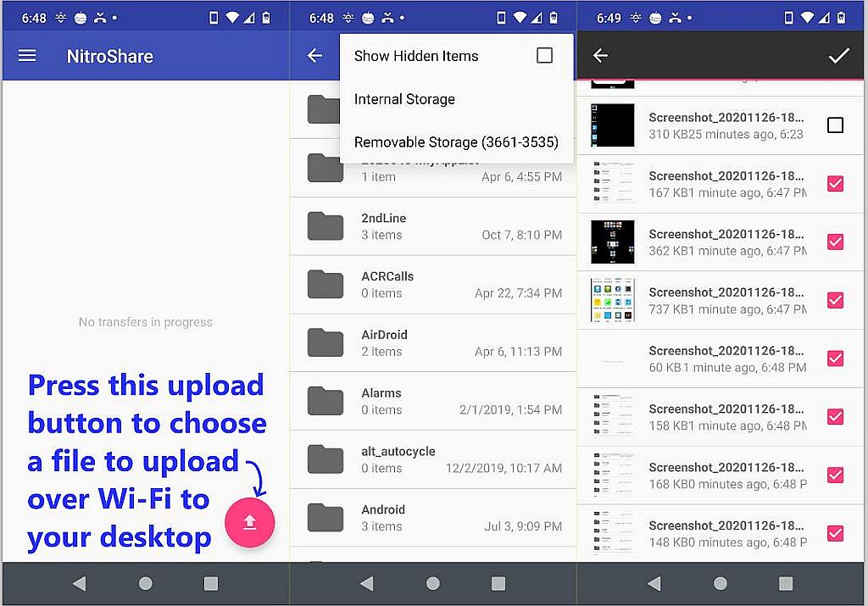Screen dimensions: 868x606
Task: Go back from the screenshot selection screen
Action: click(x=601, y=55)
